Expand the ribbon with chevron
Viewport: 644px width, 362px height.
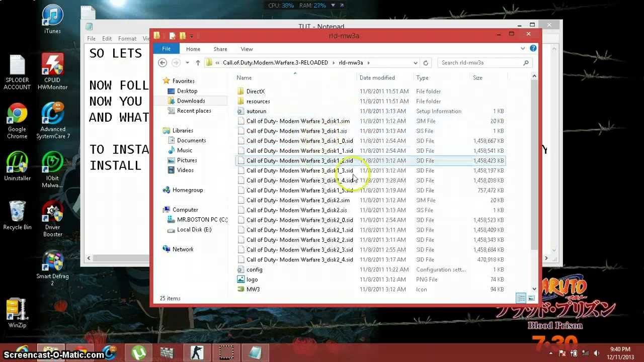tap(523, 48)
